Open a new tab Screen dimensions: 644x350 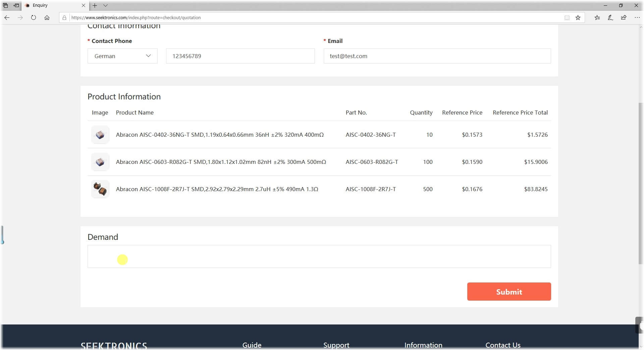tap(95, 5)
